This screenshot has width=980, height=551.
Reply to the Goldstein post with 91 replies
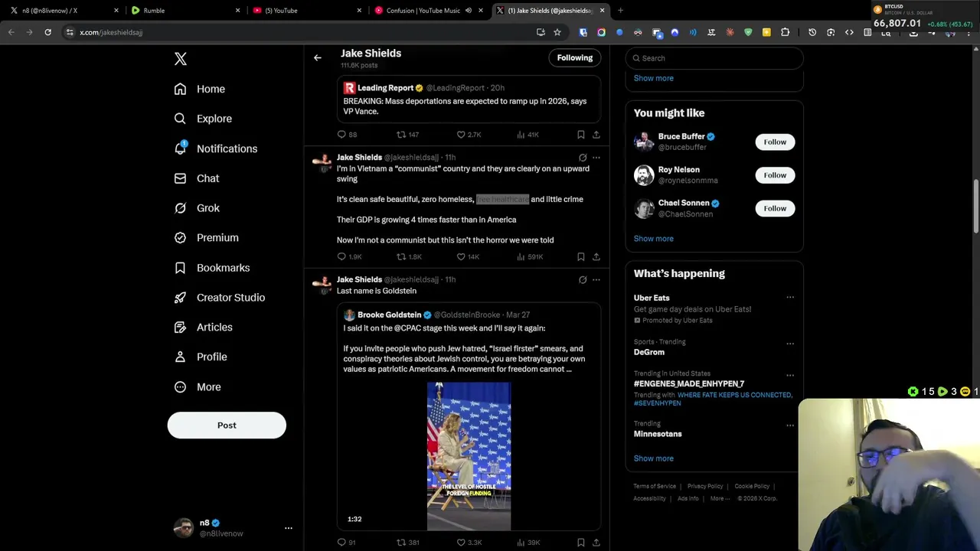tap(341, 543)
